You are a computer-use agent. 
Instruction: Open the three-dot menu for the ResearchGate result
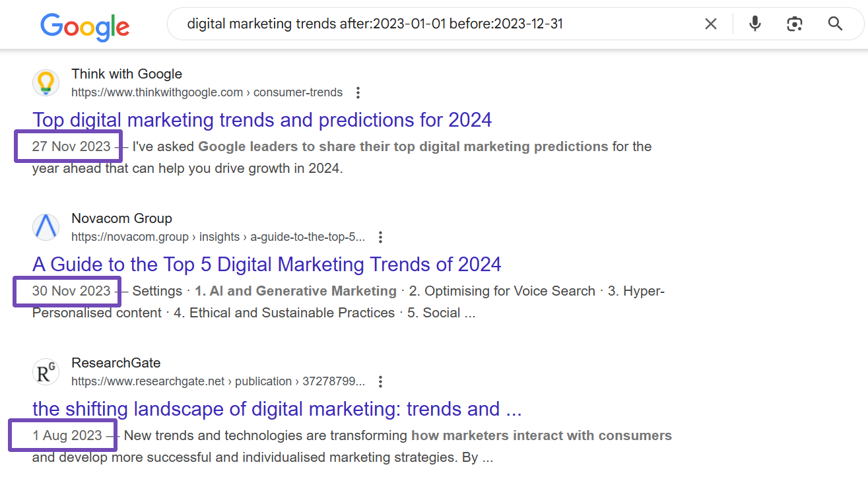(x=380, y=381)
